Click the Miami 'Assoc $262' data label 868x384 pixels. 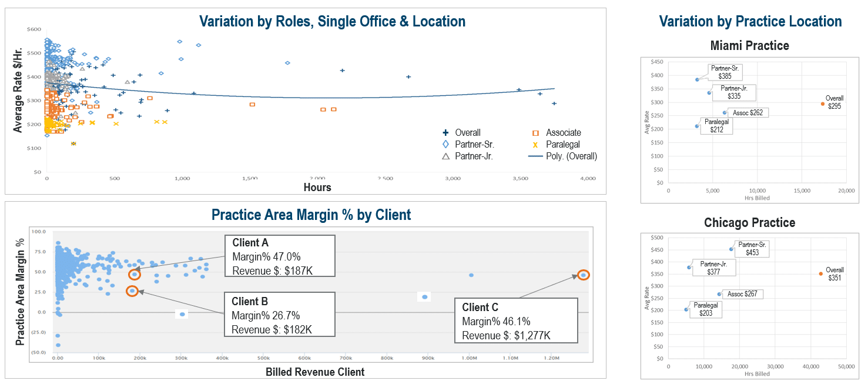pyautogui.click(x=749, y=112)
